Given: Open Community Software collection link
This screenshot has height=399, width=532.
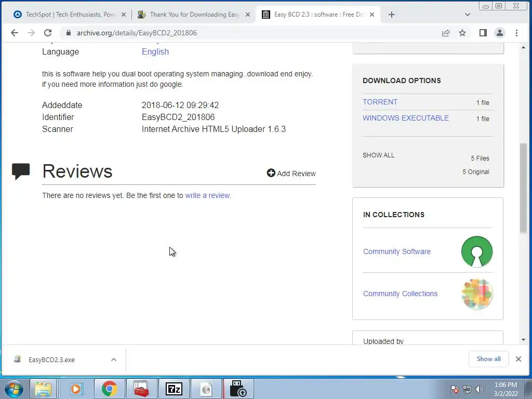Looking at the screenshot, I should 396,251.
